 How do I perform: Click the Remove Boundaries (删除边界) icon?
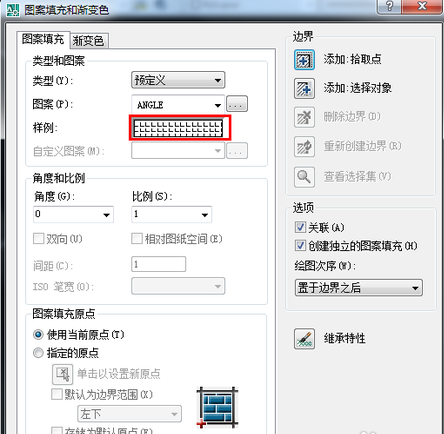(304, 117)
